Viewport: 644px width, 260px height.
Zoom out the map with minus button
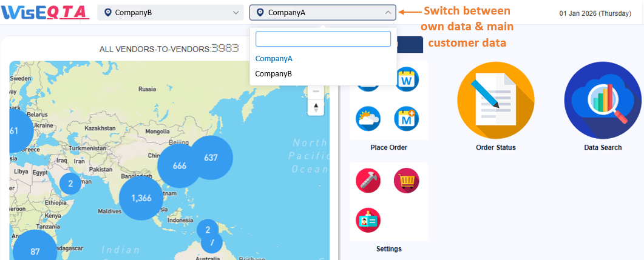(x=316, y=92)
